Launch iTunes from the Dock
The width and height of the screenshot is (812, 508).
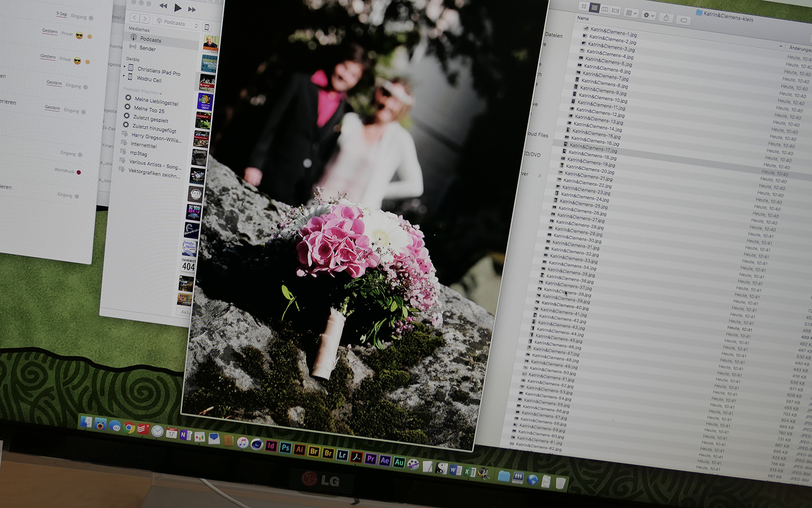point(243,442)
